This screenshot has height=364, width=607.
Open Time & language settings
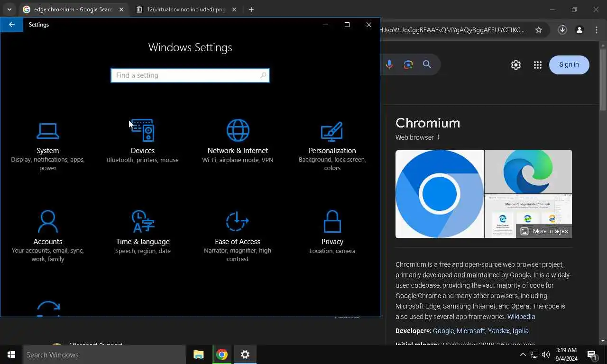(x=143, y=233)
